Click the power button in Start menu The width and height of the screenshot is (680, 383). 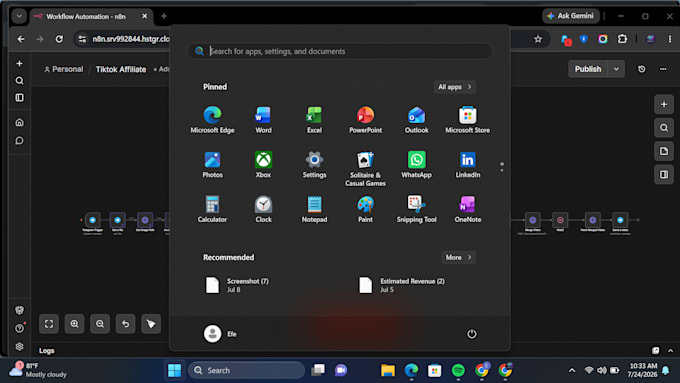pos(471,334)
